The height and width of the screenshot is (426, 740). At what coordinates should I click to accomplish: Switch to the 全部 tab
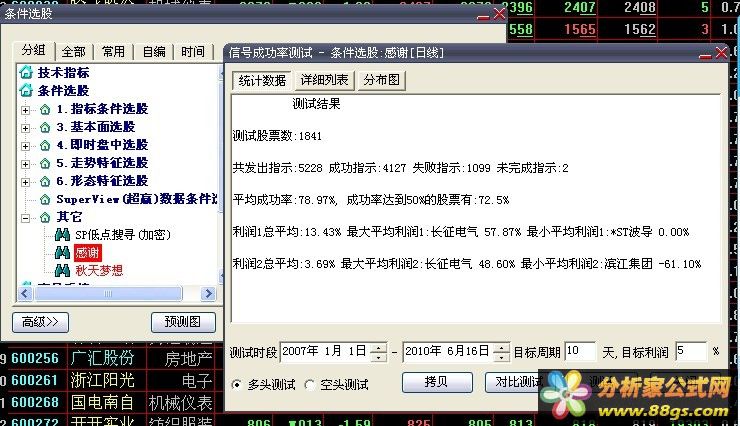(74, 51)
